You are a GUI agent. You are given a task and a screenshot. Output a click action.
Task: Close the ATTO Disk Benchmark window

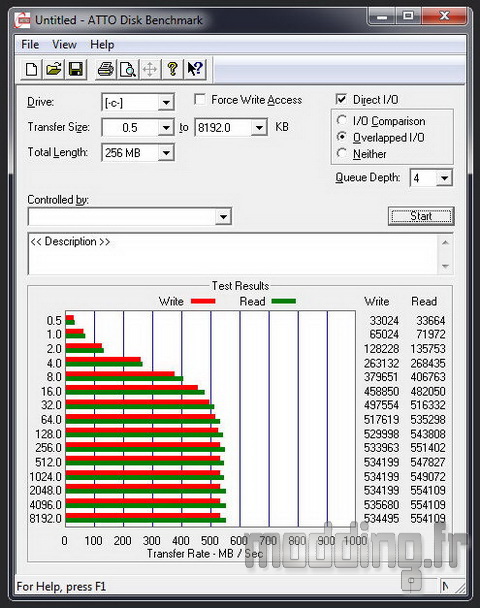(x=445, y=16)
